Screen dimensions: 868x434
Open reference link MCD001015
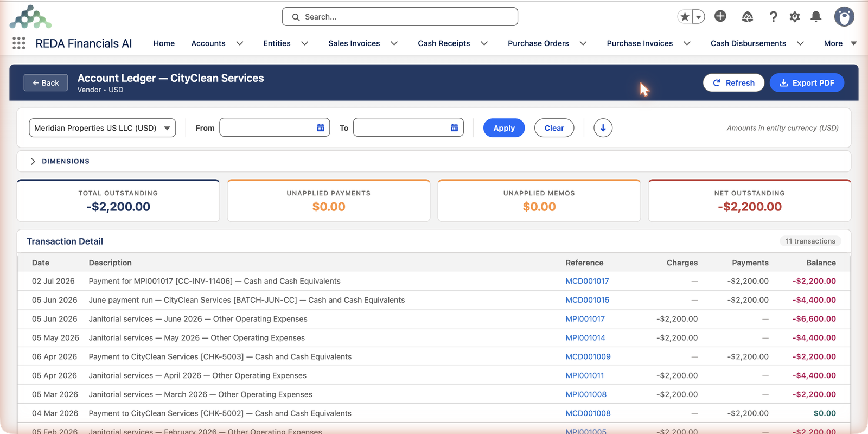[587, 300]
